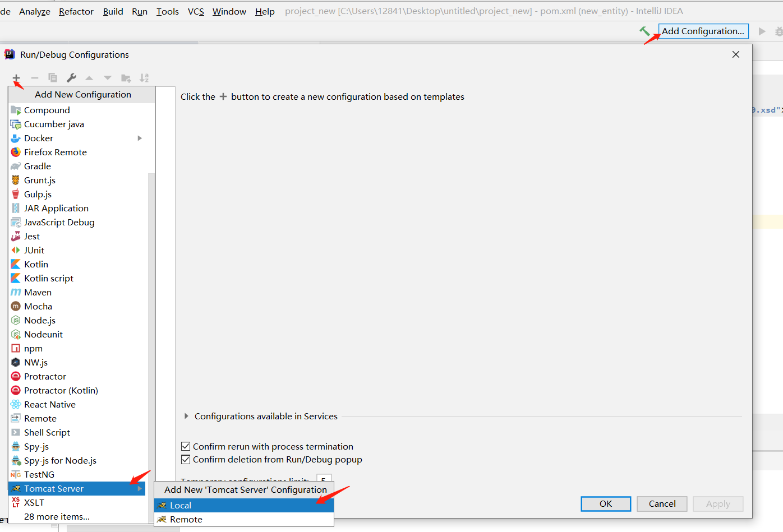
Task: Click the Jest icon in the list
Action: (16, 236)
